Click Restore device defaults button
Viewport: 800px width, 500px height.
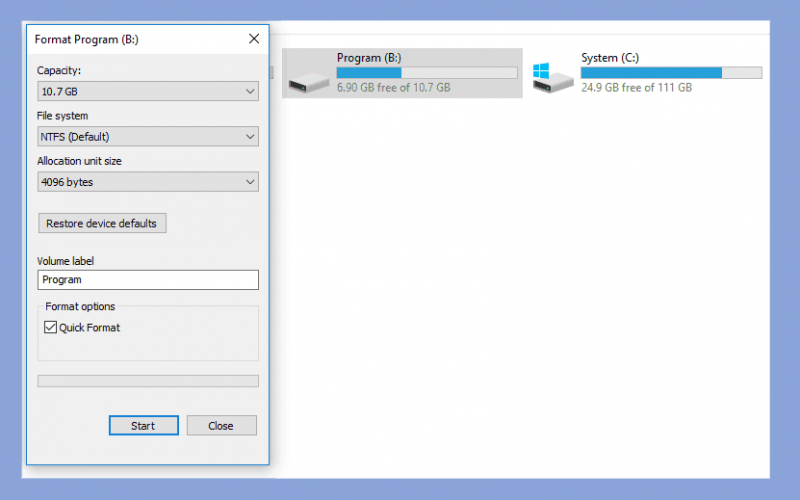pos(102,223)
